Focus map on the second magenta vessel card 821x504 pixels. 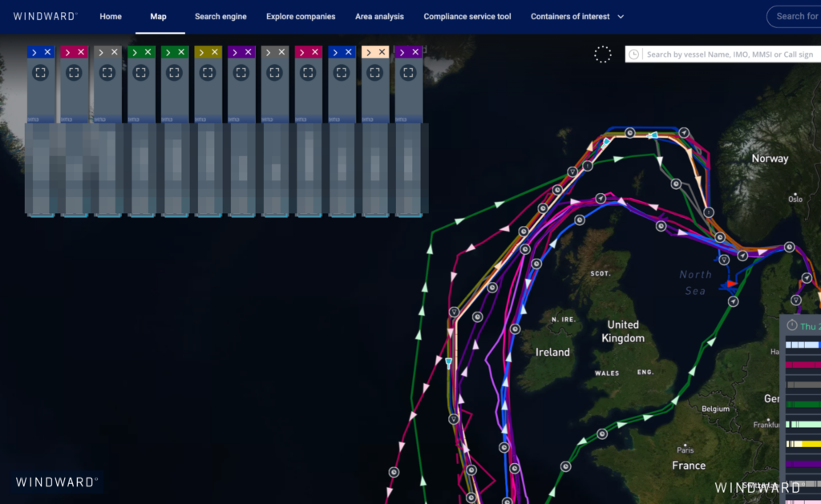pos(309,73)
